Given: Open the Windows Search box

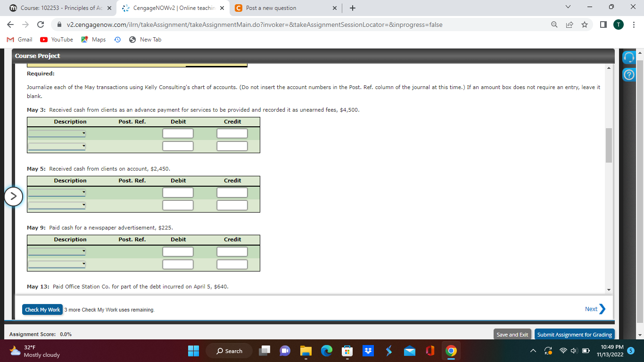Looking at the screenshot, I should [229, 351].
